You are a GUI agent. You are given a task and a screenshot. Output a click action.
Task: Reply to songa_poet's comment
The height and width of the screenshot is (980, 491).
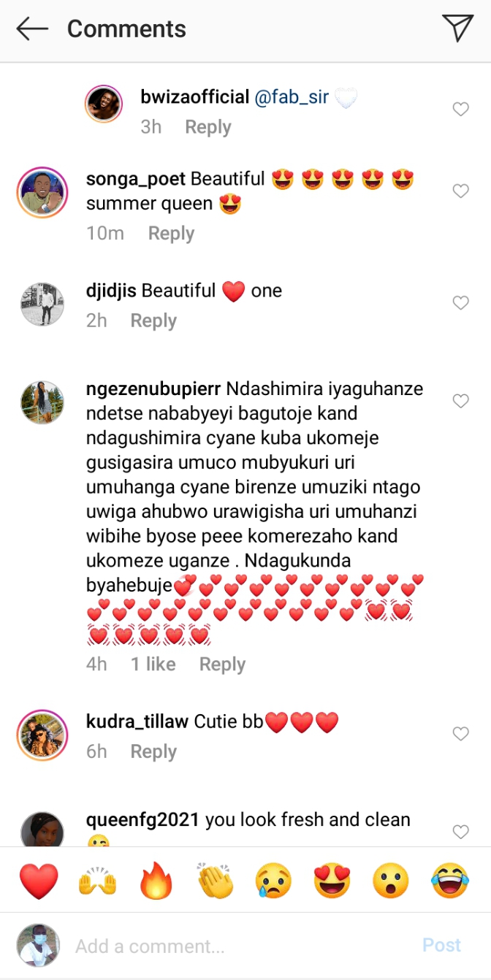(172, 234)
